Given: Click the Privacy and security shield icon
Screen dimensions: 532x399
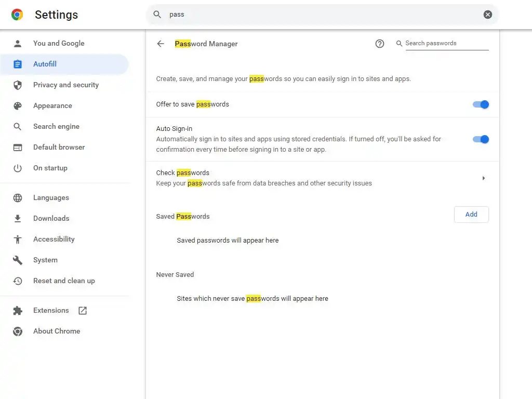Looking at the screenshot, I should pos(18,85).
